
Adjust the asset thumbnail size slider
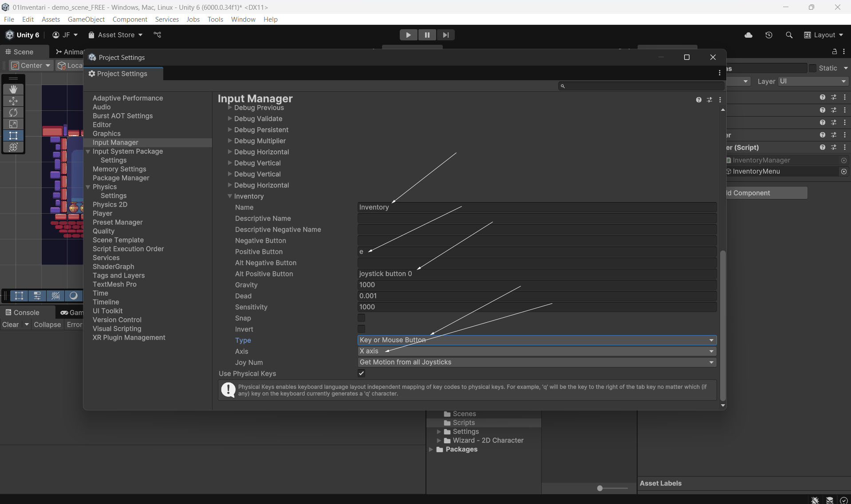pos(600,488)
